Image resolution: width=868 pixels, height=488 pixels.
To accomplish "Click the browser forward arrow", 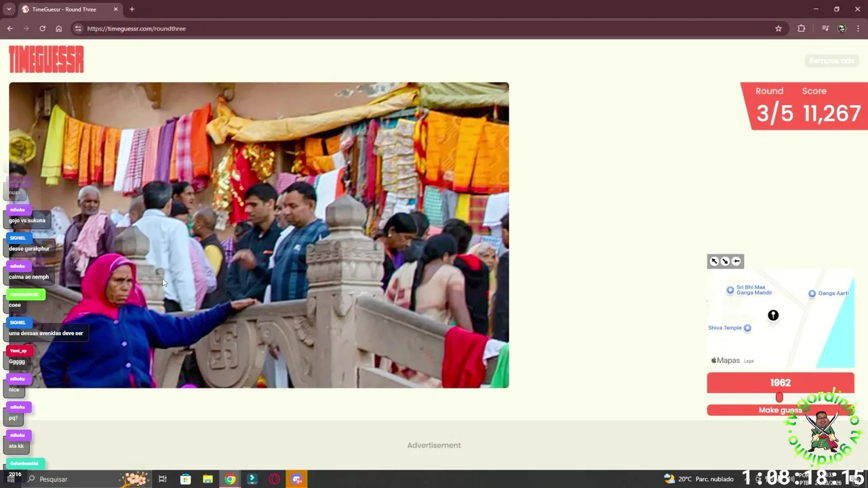I will (x=26, y=28).
